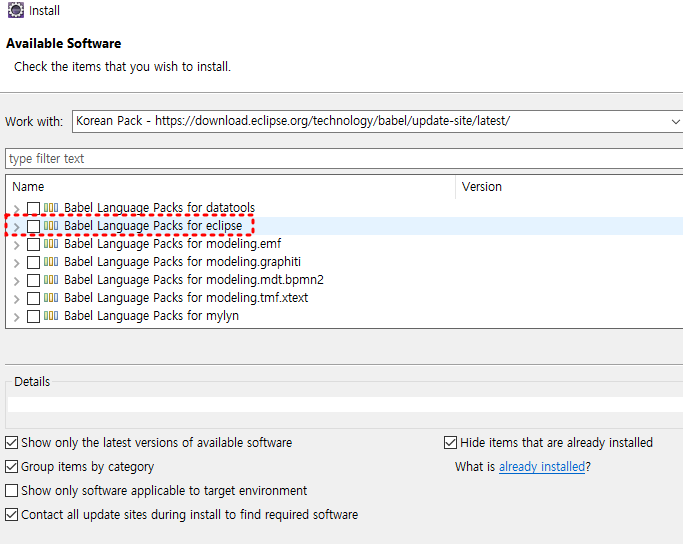Click the Details text area
683x544 pixels.
tap(345, 404)
